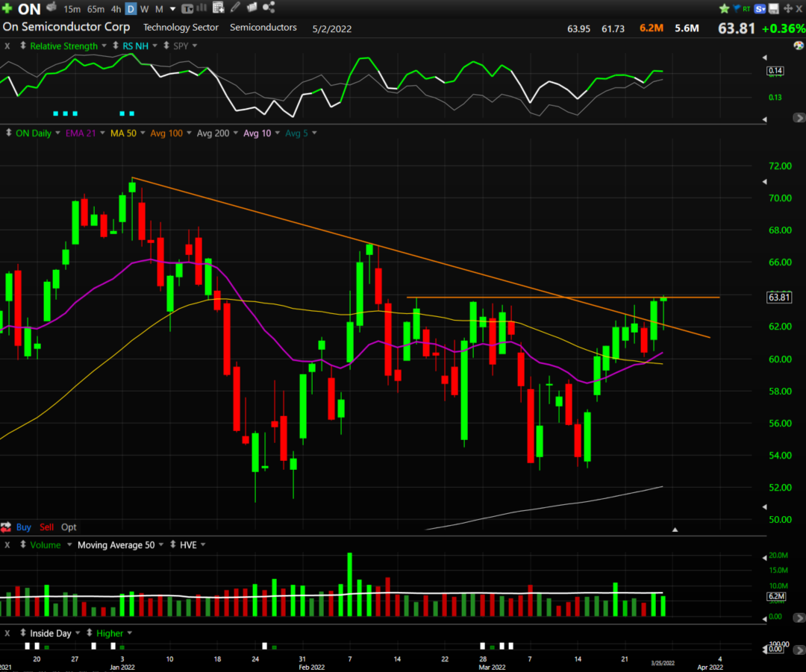
Task: Click the Opt options button
Action: (x=69, y=527)
